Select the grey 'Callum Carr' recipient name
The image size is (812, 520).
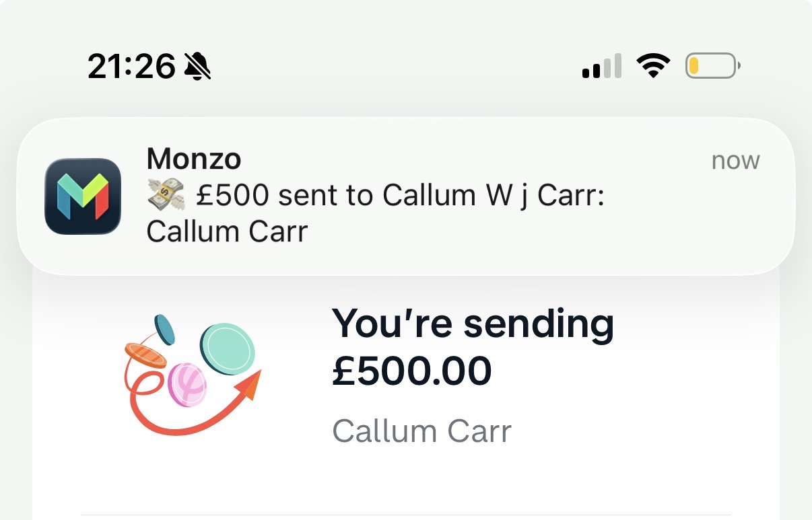[x=421, y=431]
